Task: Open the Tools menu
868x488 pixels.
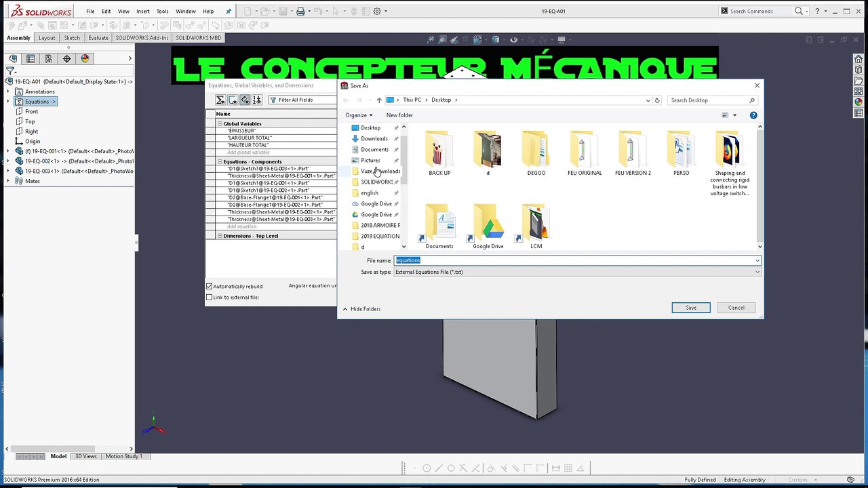Action: [x=162, y=12]
